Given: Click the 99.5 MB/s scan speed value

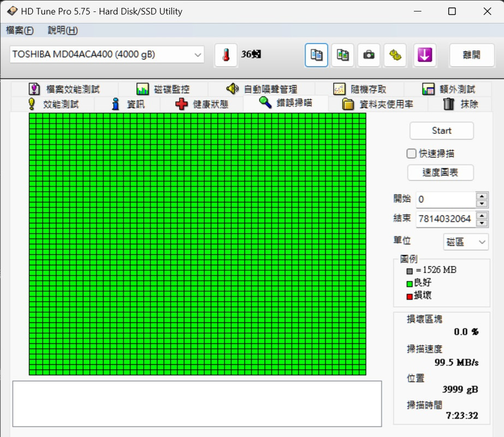Looking at the screenshot, I should click(x=456, y=362).
